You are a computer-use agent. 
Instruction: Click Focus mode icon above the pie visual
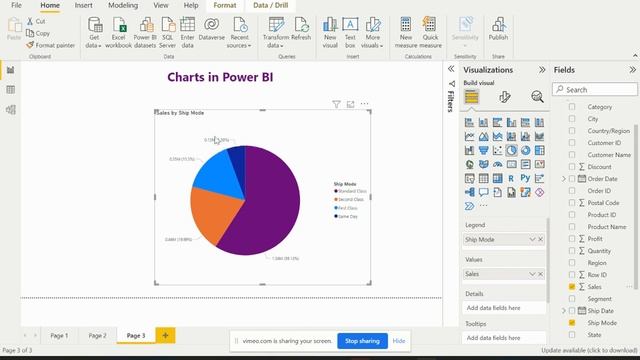350,104
